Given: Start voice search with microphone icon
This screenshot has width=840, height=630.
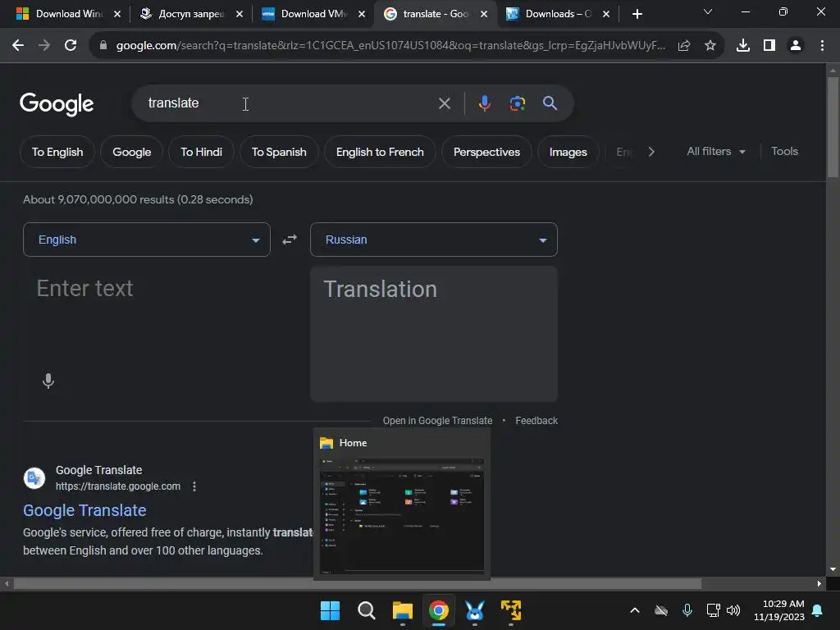Looking at the screenshot, I should click(x=484, y=103).
